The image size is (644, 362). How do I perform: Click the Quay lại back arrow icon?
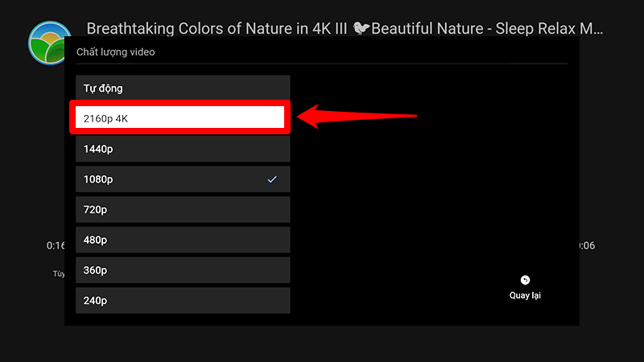pos(525,280)
